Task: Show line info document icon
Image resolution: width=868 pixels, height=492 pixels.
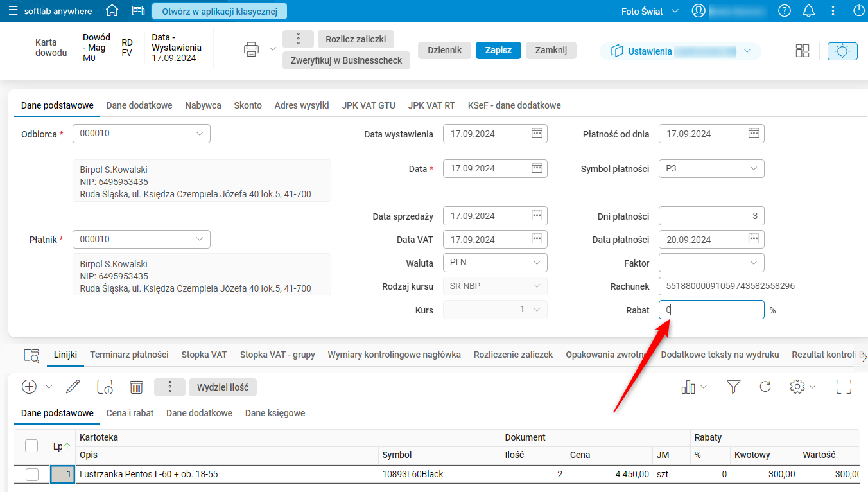Action: 105,387
